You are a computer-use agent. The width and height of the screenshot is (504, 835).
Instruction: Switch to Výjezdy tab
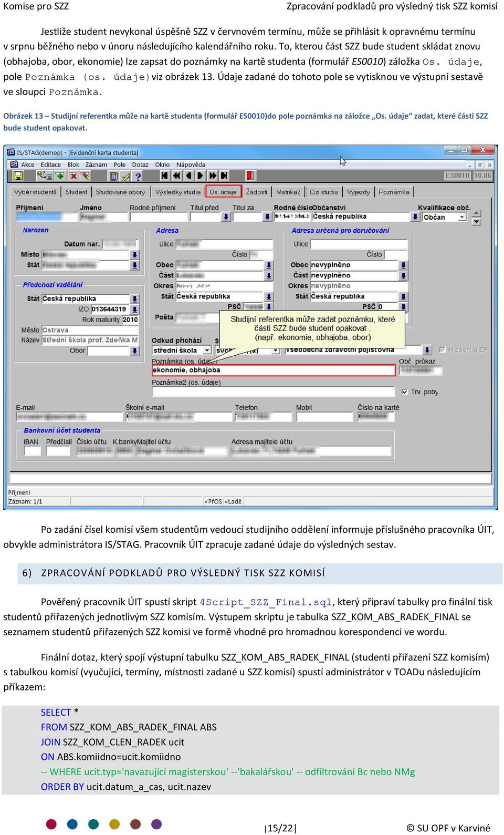click(x=359, y=192)
